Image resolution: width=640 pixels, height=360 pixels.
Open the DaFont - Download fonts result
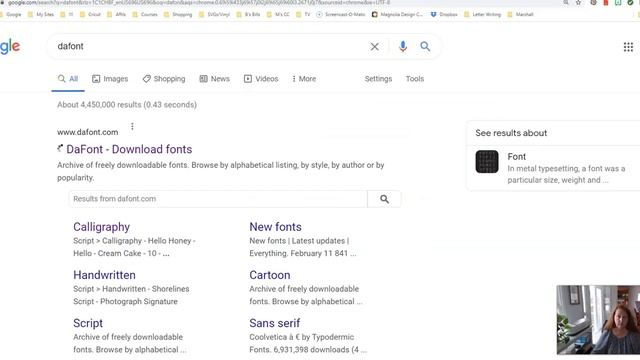point(129,149)
